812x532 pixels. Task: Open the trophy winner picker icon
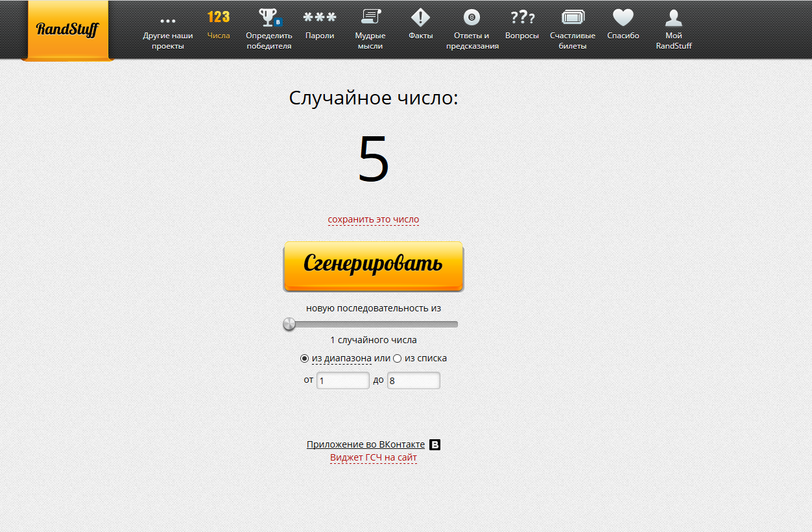(x=269, y=18)
